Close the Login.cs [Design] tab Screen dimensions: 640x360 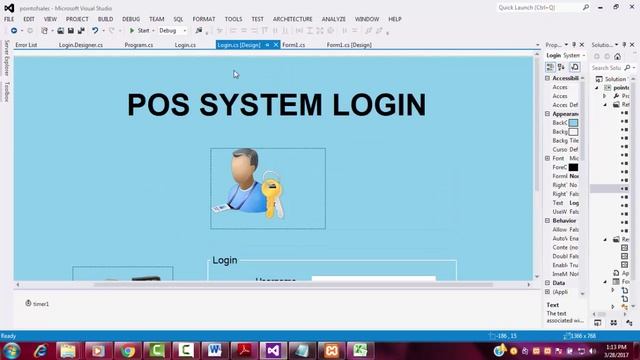coord(276,45)
